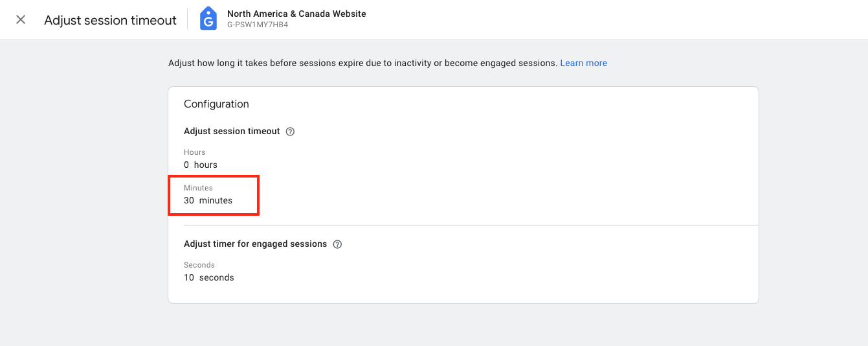The height and width of the screenshot is (346, 868).
Task: Open help icon beside Adjust session timeout
Action: click(x=290, y=132)
